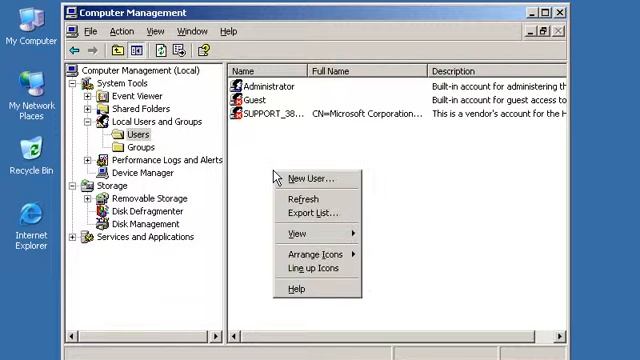Image resolution: width=640 pixels, height=360 pixels.
Task: Expand Performance Logs and Alerts node
Action: click(x=87, y=160)
